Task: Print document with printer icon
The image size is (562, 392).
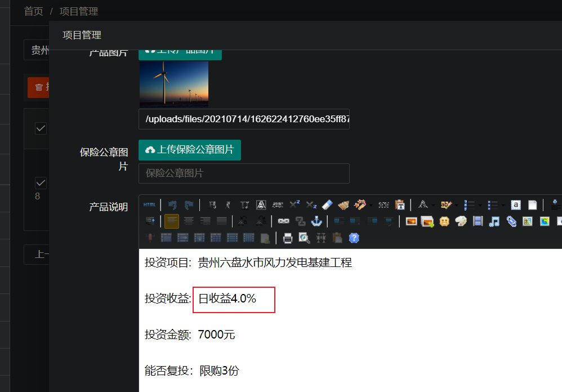Action: pyautogui.click(x=288, y=238)
